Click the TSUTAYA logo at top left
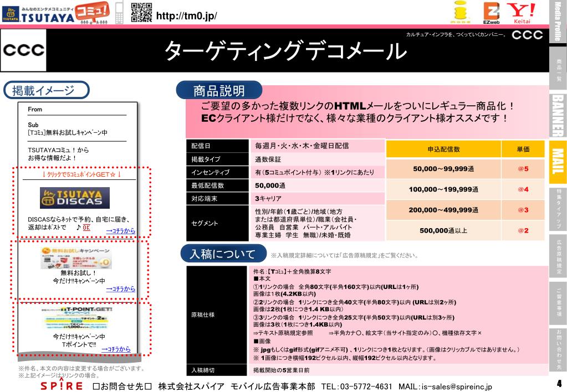 pyautogui.click(x=38, y=14)
